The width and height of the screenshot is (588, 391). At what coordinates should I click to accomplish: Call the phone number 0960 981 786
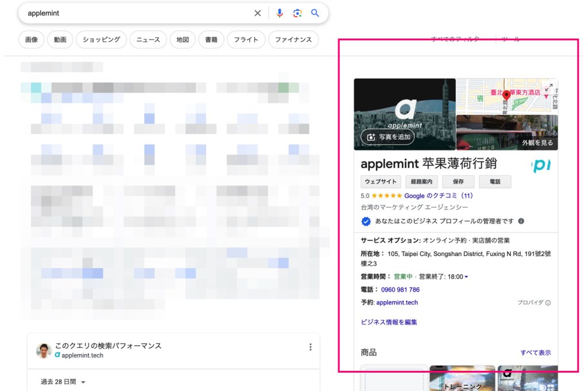pyautogui.click(x=400, y=290)
